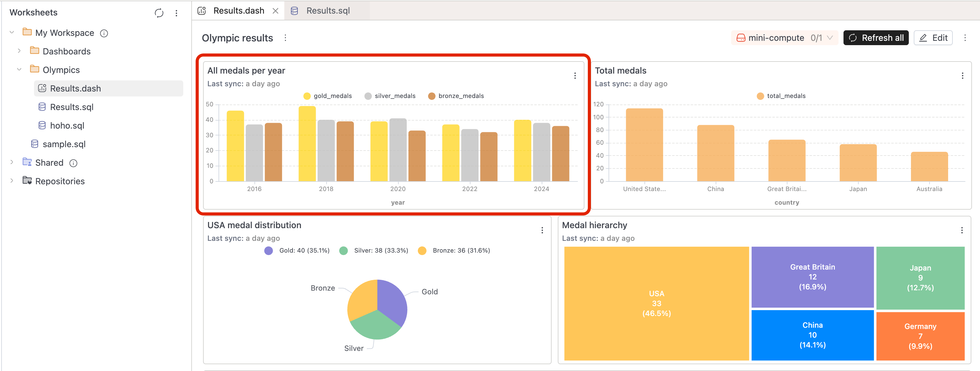Toggle the silver_medals series in the legend
Screen dimensions: 980x371
point(391,96)
